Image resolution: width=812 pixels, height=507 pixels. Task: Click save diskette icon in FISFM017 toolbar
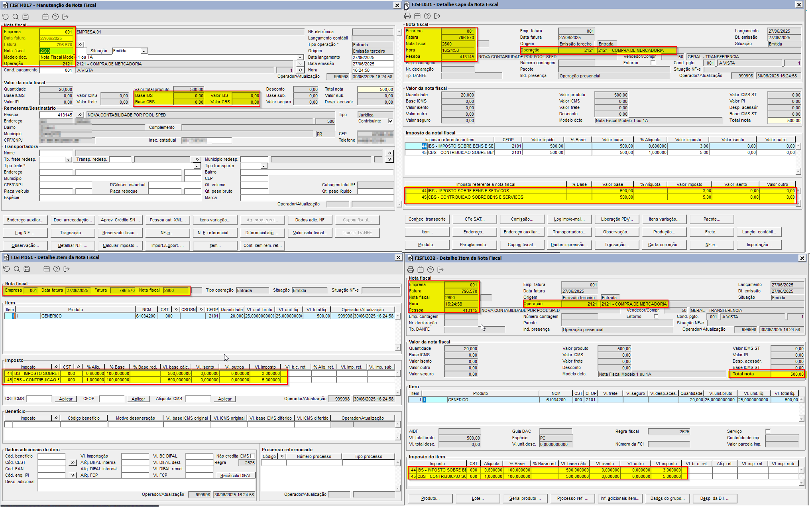26,17
